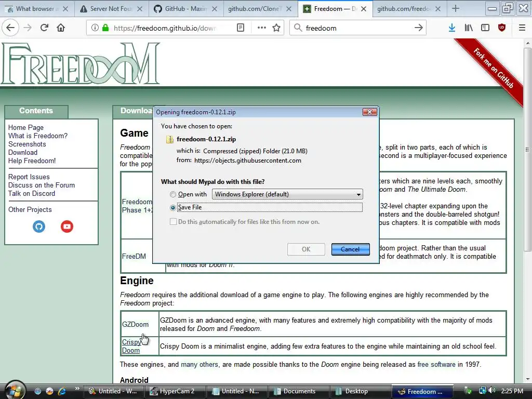The image size is (532, 399).
Task: Click the network tray icon
Action: 482,391
